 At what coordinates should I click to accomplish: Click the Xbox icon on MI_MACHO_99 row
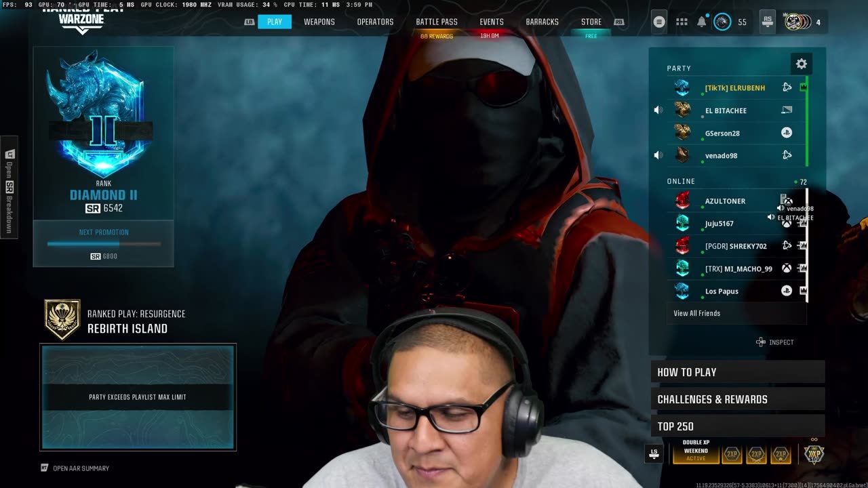pos(787,268)
